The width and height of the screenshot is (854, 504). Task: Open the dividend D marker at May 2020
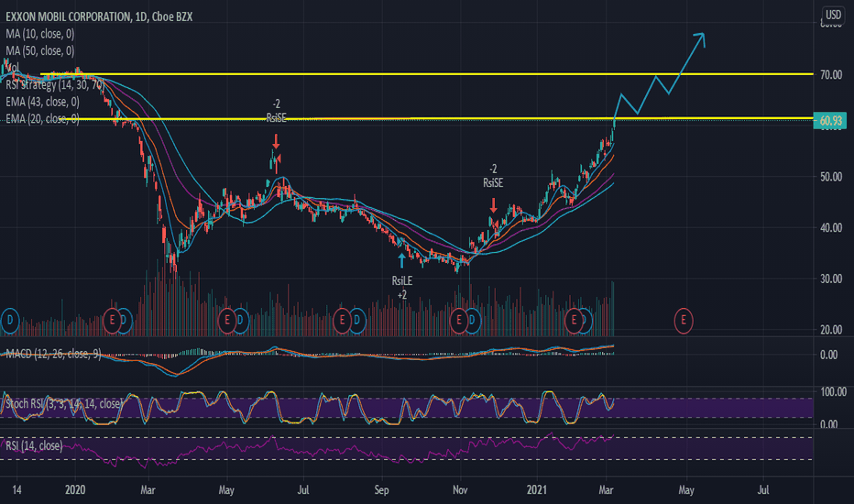241,321
